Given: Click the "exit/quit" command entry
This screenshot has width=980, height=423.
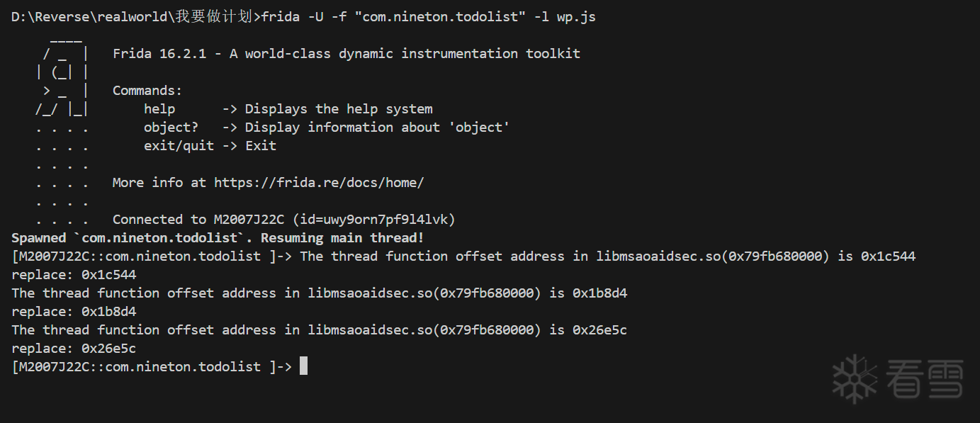Looking at the screenshot, I should point(179,146).
